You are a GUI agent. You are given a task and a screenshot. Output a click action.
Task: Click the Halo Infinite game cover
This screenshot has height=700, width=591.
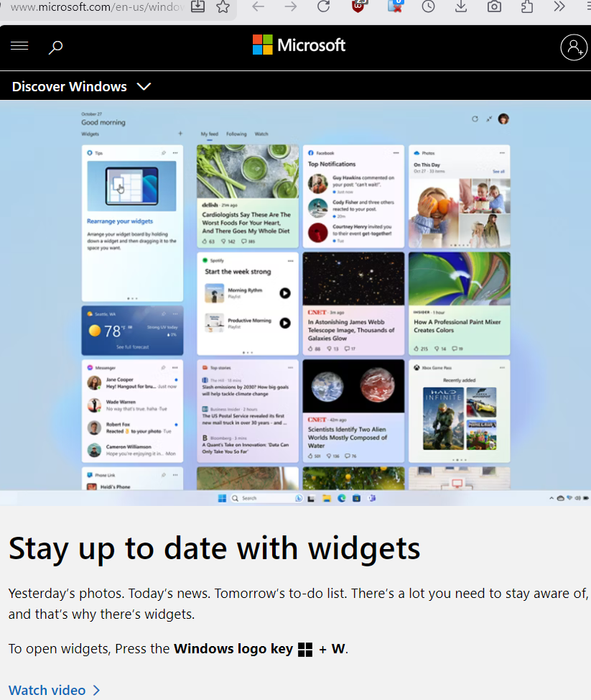pos(443,418)
